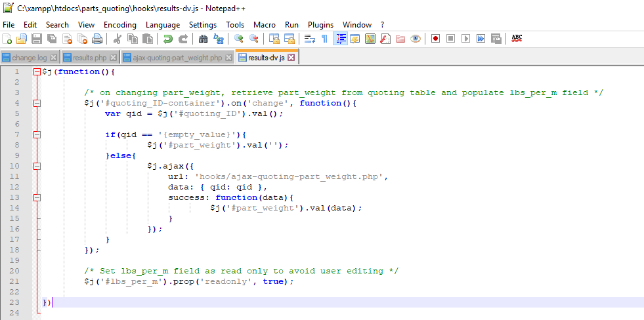
Task: Open the Run menu
Action: click(291, 25)
